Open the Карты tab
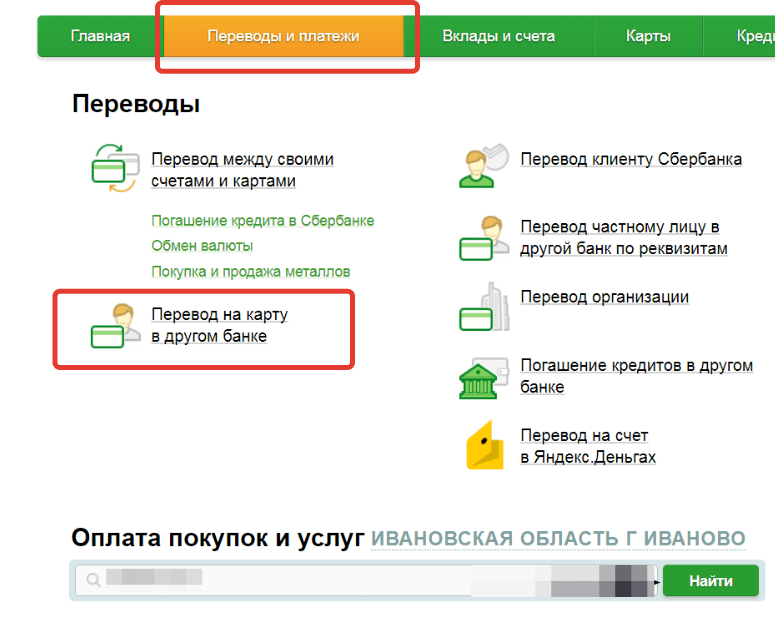This screenshot has height=618, width=775. tap(648, 36)
